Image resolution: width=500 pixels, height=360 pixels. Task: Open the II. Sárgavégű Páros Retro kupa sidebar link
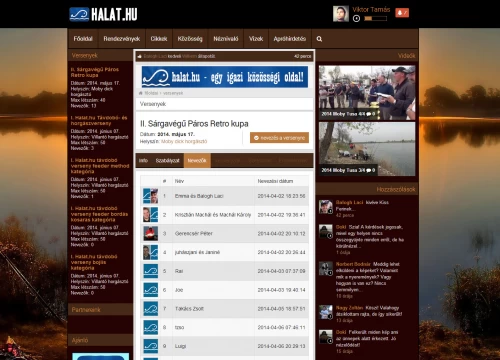tap(95, 72)
